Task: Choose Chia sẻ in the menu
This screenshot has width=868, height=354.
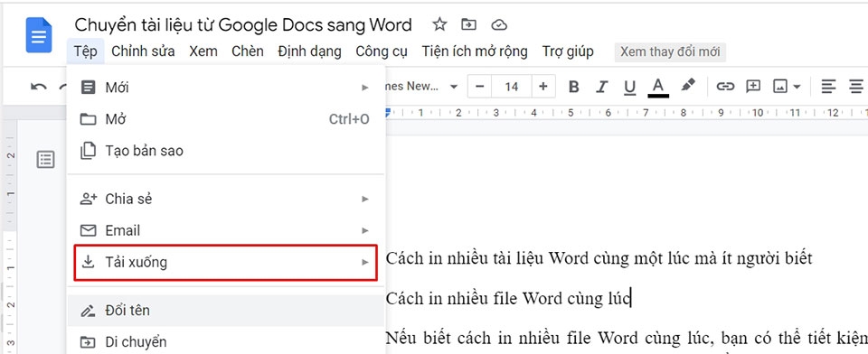Action: coord(225,199)
